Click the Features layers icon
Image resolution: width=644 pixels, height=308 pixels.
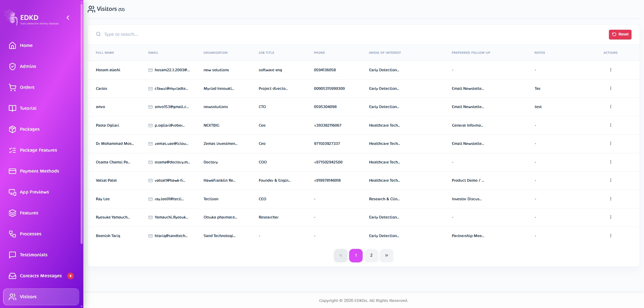tap(12, 213)
